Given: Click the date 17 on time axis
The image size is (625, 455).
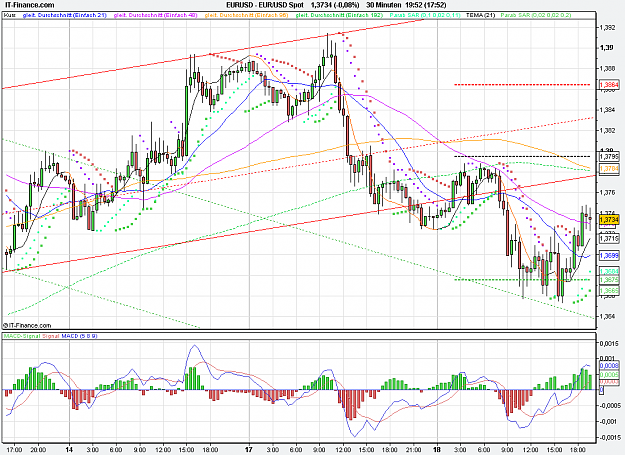Looking at the screenshot, I should coord(249,450).
